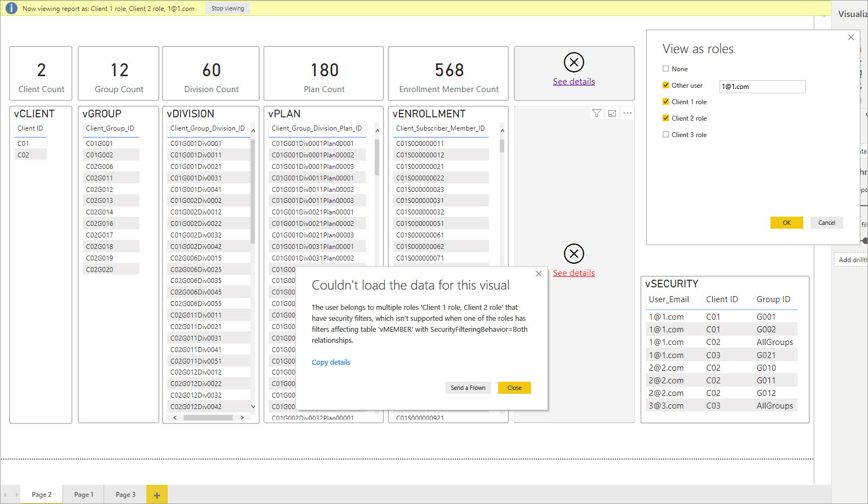Open the red See details link
The height and width of the screenshot is (504, 868).
click(x=574, y=273)
